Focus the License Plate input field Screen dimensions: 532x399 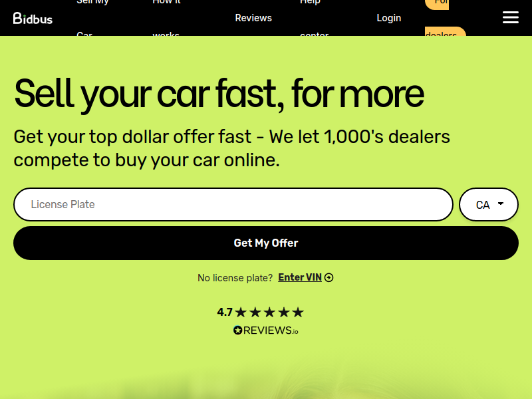(233, 205)
